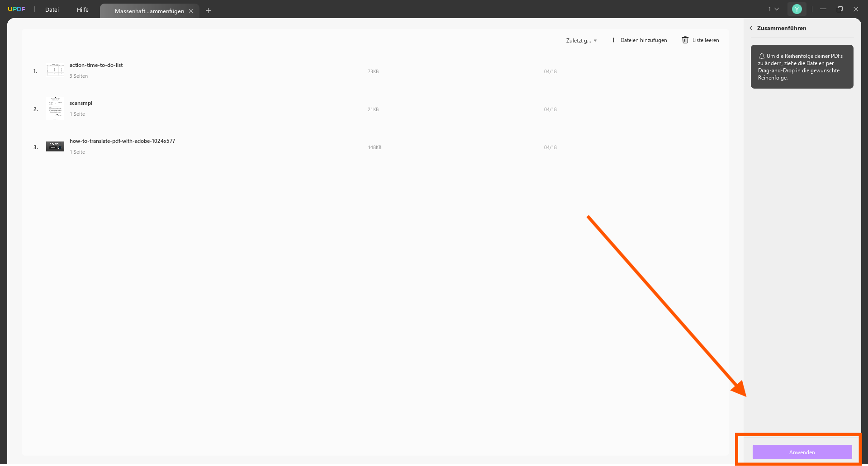Minimize the UPDF window
The width and height of the screenshot is (868, 466).
[x=823, y=9]
